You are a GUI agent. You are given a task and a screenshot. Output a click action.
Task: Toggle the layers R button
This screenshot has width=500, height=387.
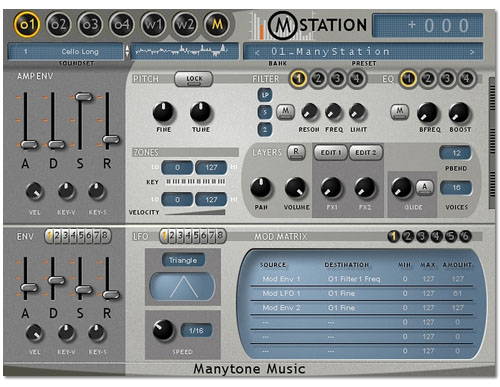(x=296, y=152)
